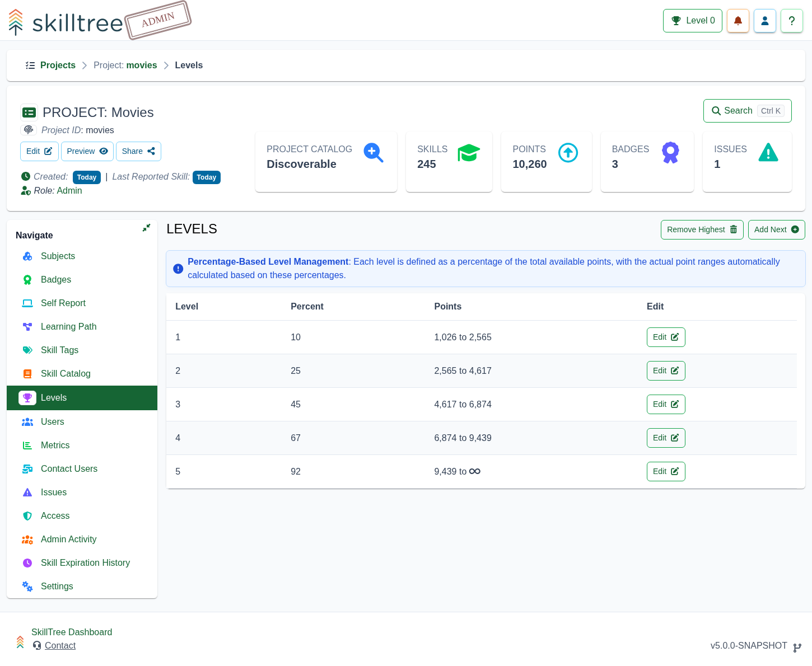Screen dimensions: 812x666
Task: Open Metrics in the sidebar
Action: tap(82, 445)
